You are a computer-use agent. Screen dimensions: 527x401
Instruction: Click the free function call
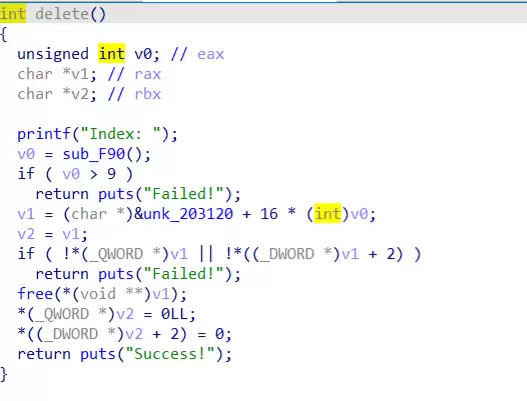[x=35, y=294]
